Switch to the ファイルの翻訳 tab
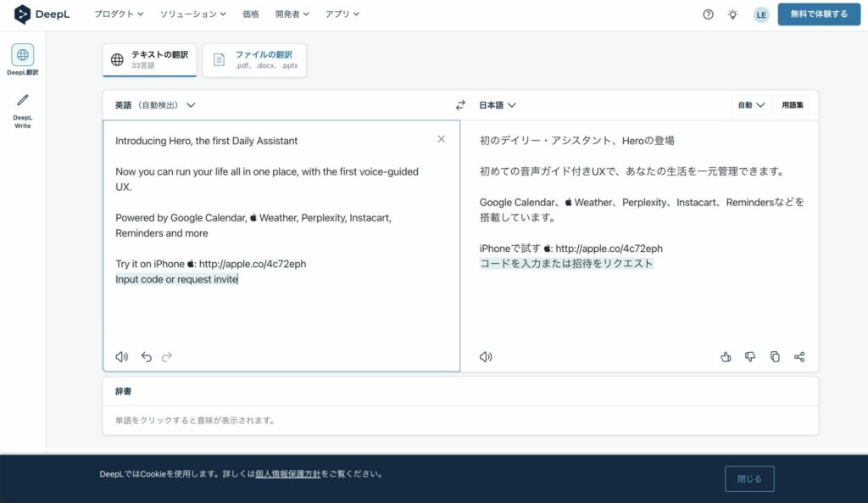This screenshot has width=868, height=503. (x=254, y=59)
